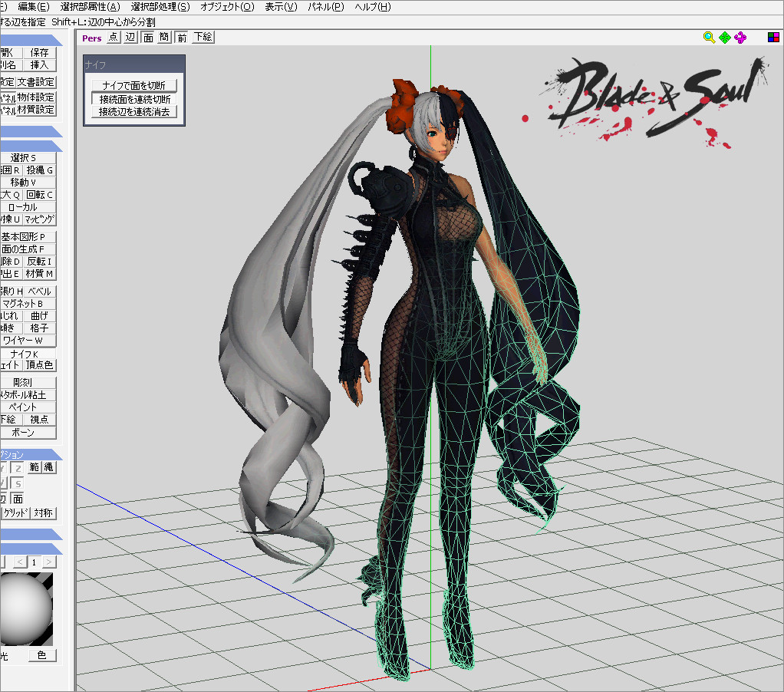Click the magnifier zoom icon above the viewport

click(709, 37)
